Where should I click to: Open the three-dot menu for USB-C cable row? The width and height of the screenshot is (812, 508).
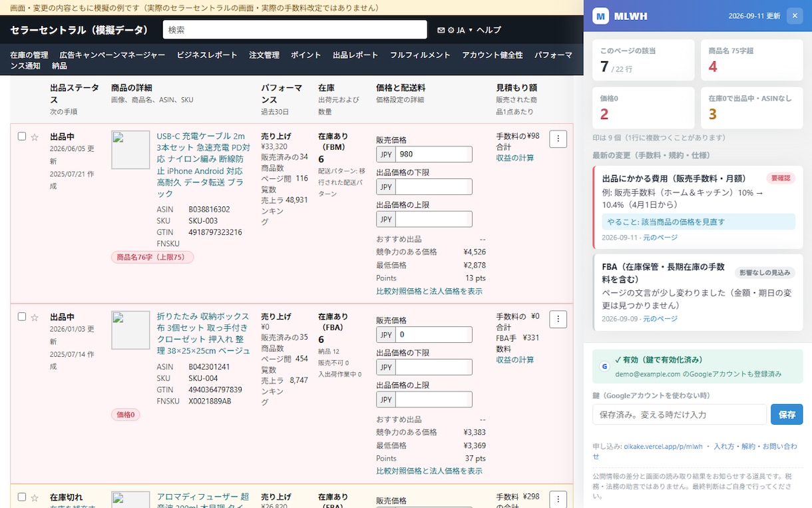pos(558,139)
